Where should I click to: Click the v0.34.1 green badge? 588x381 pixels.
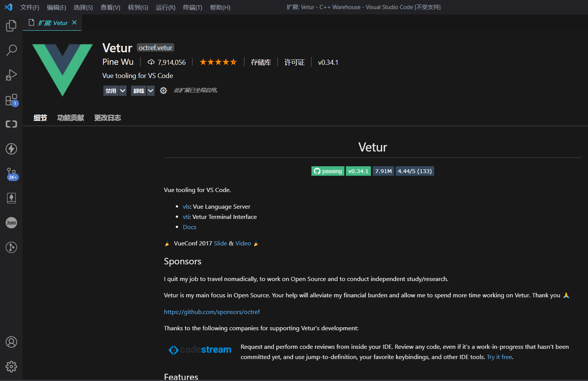pyautogui.click(x=358, y=171)
